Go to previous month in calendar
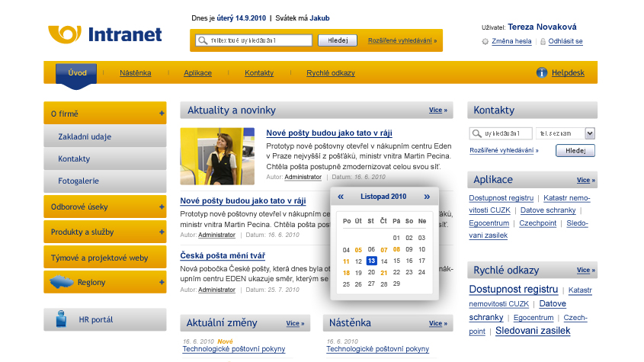Viewport: 644px width, 362px height. (x=341, y=197)
